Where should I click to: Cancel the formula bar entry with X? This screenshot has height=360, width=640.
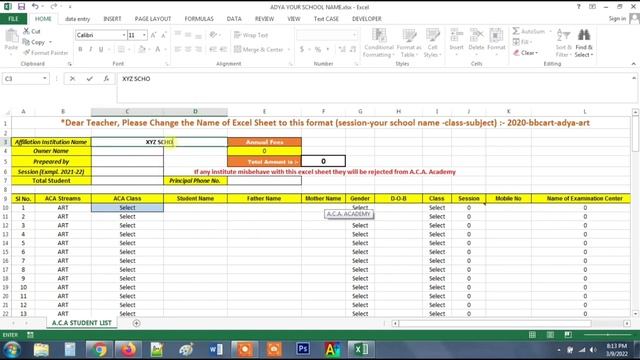click(x=72, y=78)
